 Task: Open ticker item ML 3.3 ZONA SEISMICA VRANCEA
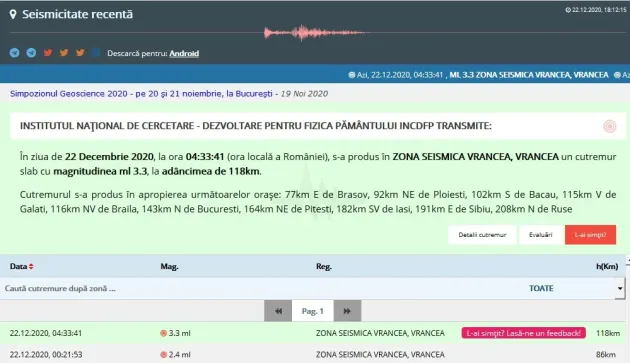(529, 75)
